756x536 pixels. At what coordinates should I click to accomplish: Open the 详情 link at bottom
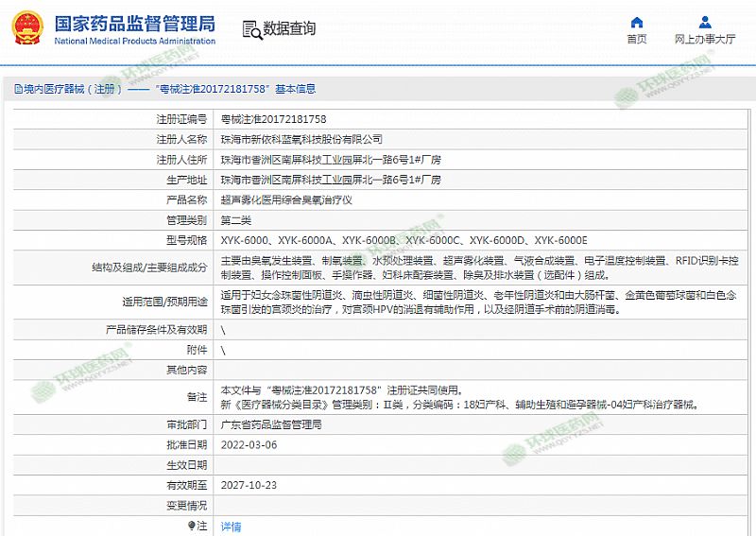pos(231,527)
